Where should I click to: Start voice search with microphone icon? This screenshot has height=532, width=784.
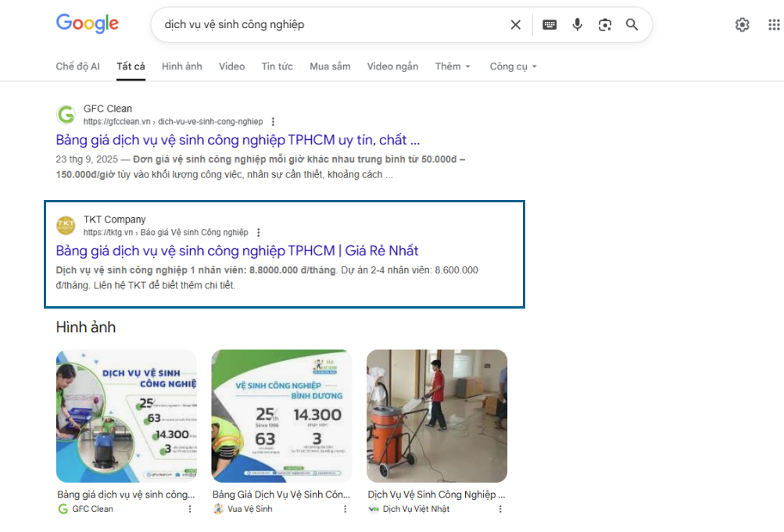(578, 25)
